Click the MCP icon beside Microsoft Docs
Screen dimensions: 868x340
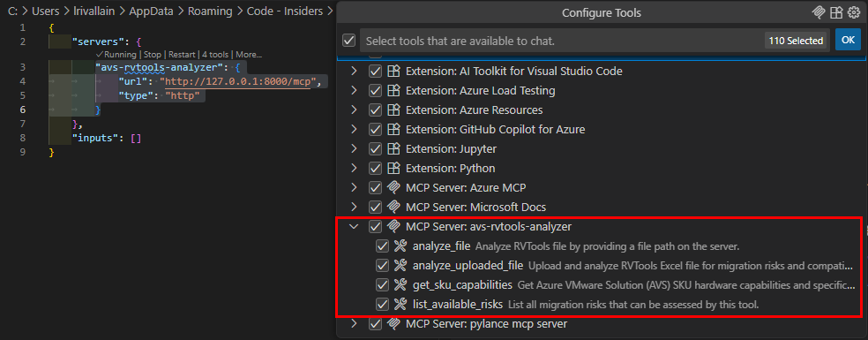tap(393, 207)
